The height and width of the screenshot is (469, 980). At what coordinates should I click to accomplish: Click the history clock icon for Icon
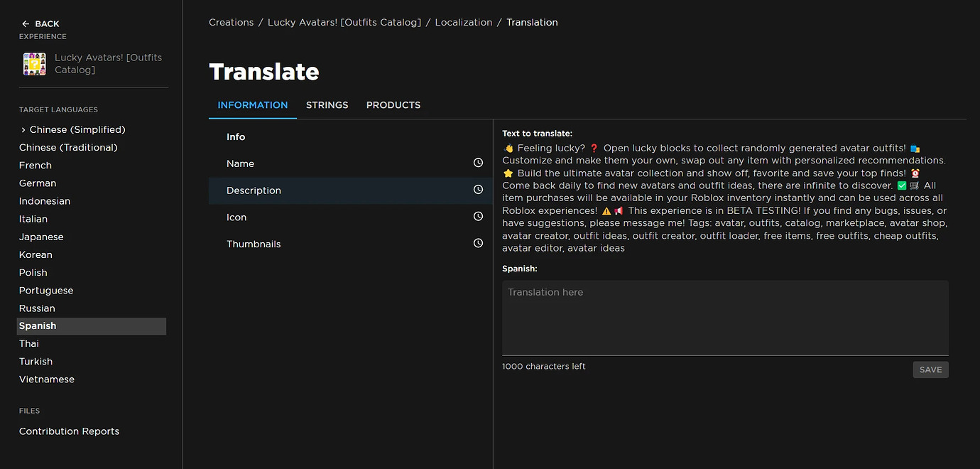click(x=478, y=217)
